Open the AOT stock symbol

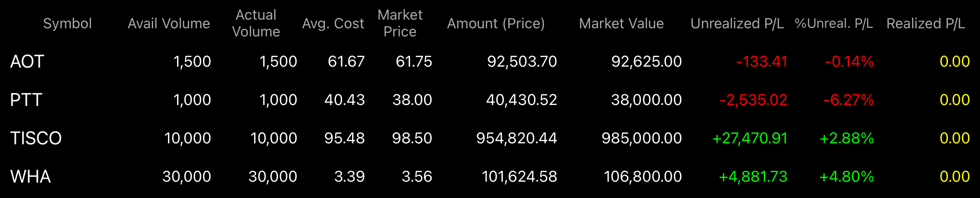(x=27, y=61)
